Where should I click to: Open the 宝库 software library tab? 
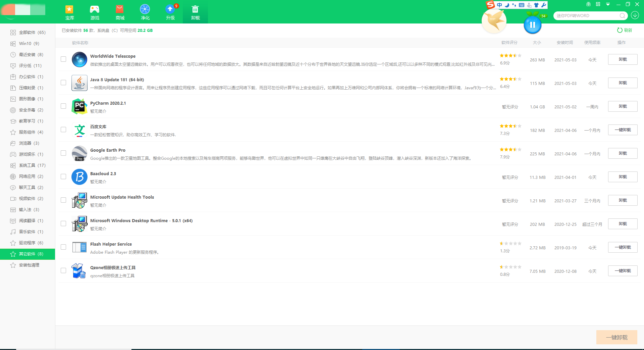(x=69, y=12)
